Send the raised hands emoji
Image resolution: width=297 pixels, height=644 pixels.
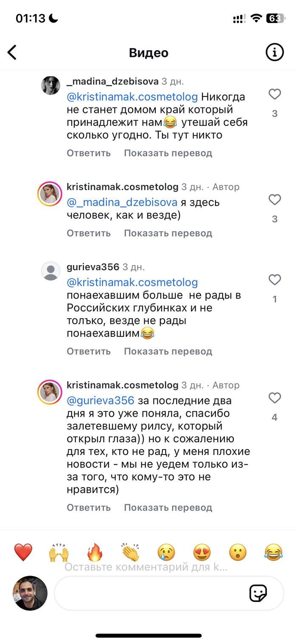[x=59, y=552]
